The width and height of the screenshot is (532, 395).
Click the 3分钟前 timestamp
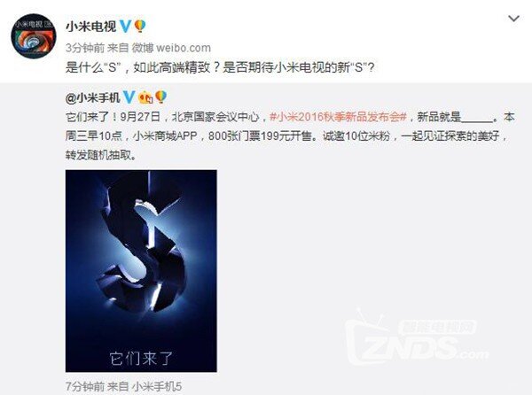(x=85, y=48)
